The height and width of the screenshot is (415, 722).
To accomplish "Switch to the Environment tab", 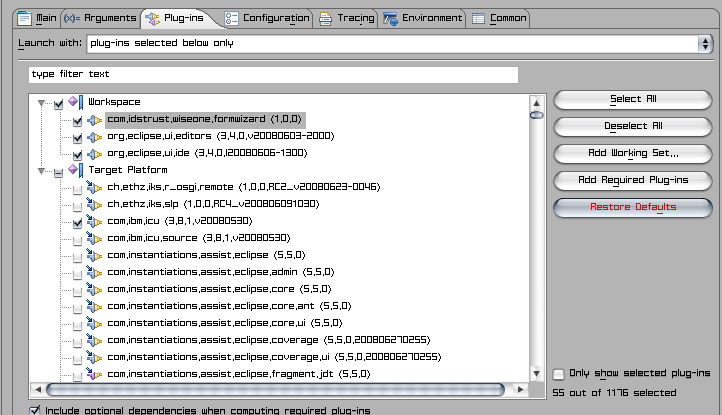I will (x=423, y=18).
